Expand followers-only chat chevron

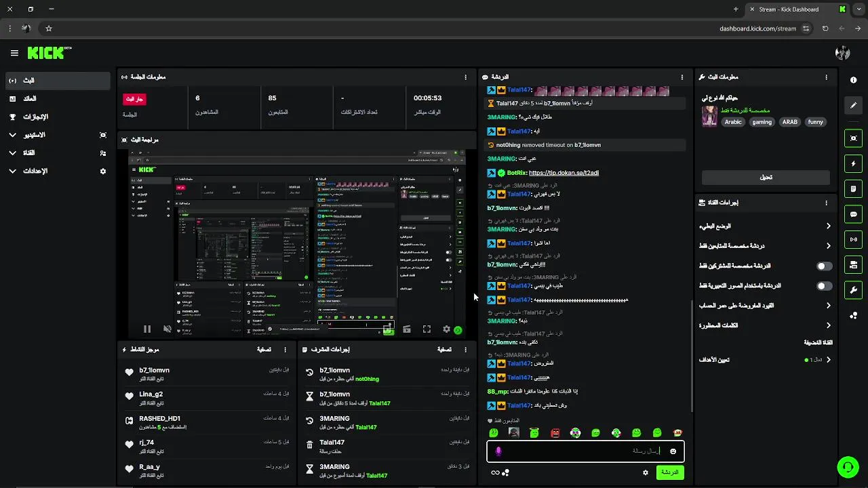(x=828, y=246)
